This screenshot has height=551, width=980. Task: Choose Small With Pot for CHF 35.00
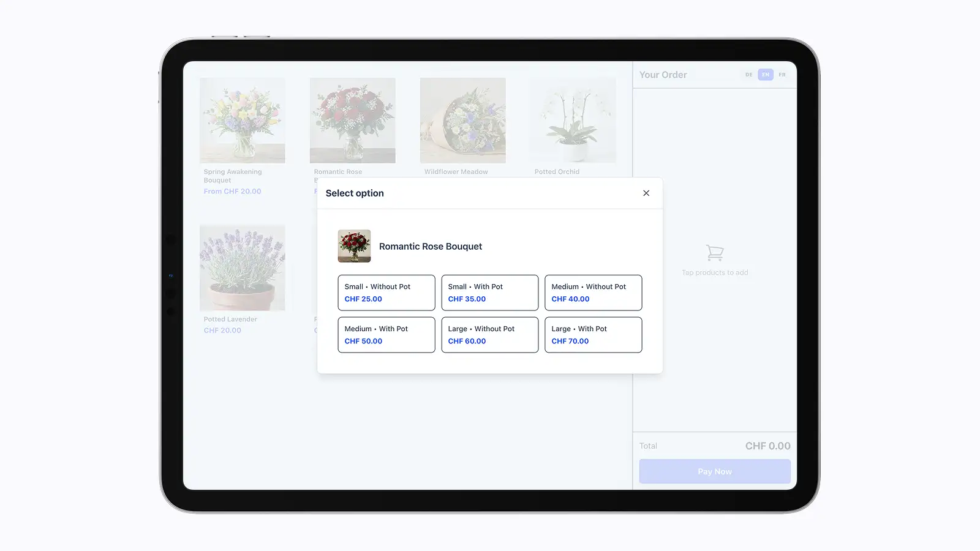(489, 293)
